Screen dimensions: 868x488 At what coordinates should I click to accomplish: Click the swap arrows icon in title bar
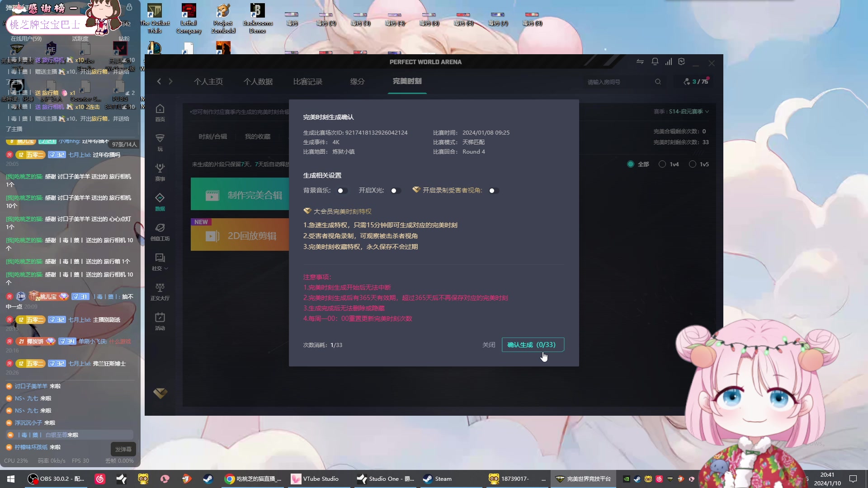(x=640, y=62)
